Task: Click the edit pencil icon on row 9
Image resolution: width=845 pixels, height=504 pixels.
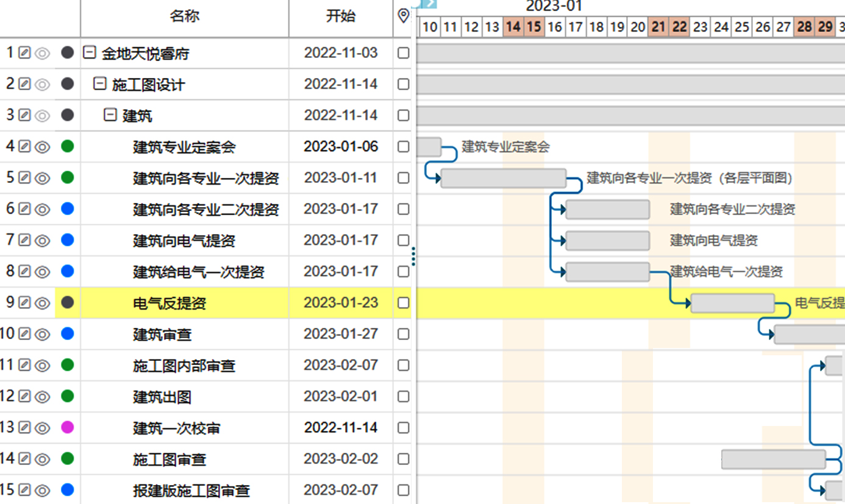Action: click(x=24, y=303)
